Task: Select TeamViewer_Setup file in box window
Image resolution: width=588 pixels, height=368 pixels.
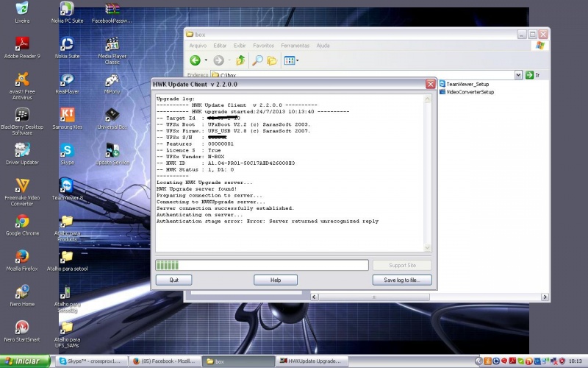Action: [x=465, y=84]
